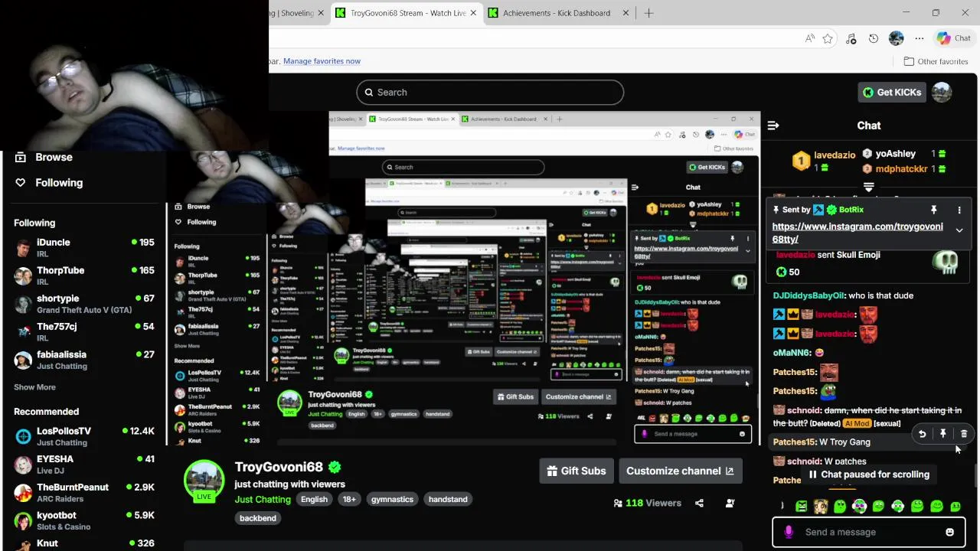Viewport: 980px width, 551px height.
Task: Collapse the chat panel with the arrow icon
Action: (773, 126)
